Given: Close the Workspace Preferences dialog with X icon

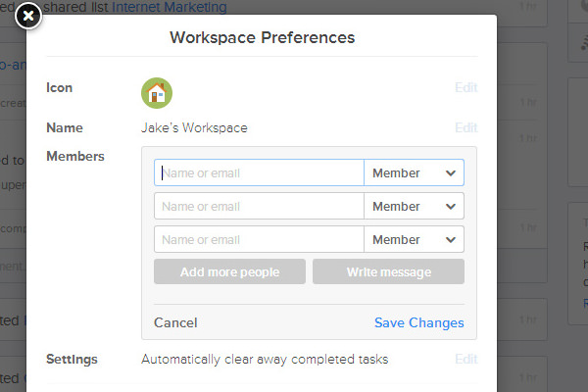Looking at the screenshot, I should [28, 16].
